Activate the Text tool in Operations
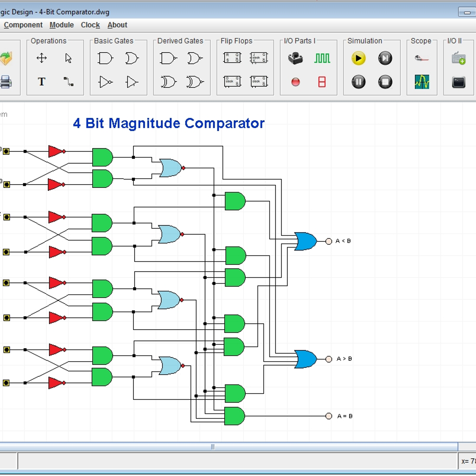The image size is (476, 476). click(42, 82)
